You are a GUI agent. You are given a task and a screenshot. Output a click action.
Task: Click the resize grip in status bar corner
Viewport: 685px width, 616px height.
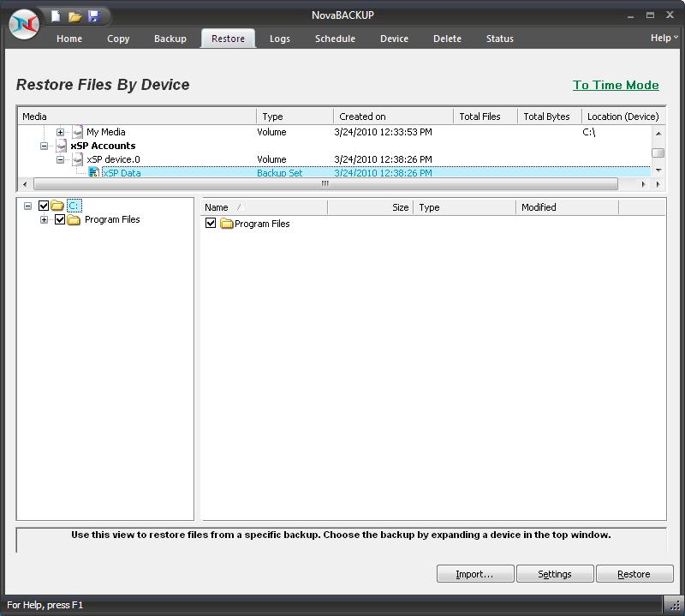click(x=676, y=605)
